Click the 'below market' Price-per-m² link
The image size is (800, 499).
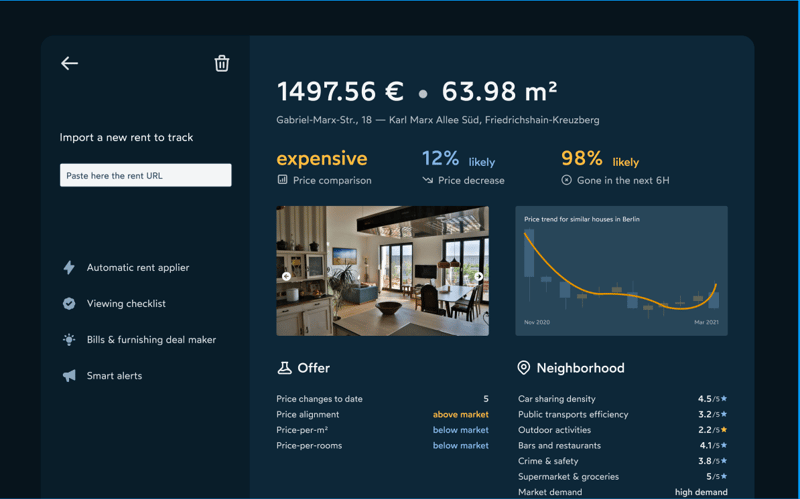(460, 430)
